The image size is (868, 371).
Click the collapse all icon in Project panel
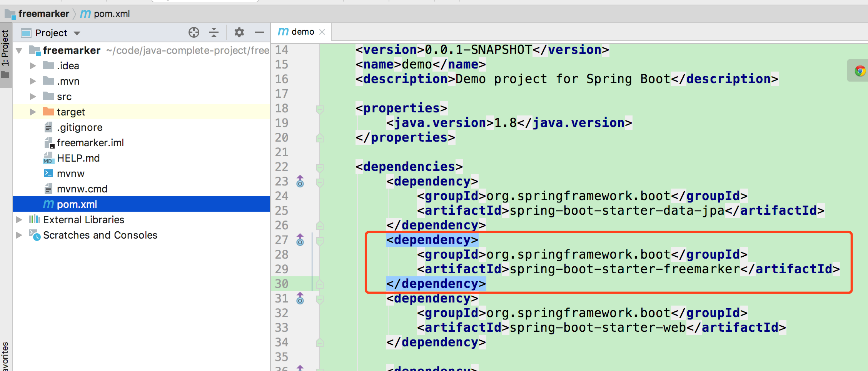point(214,33)
